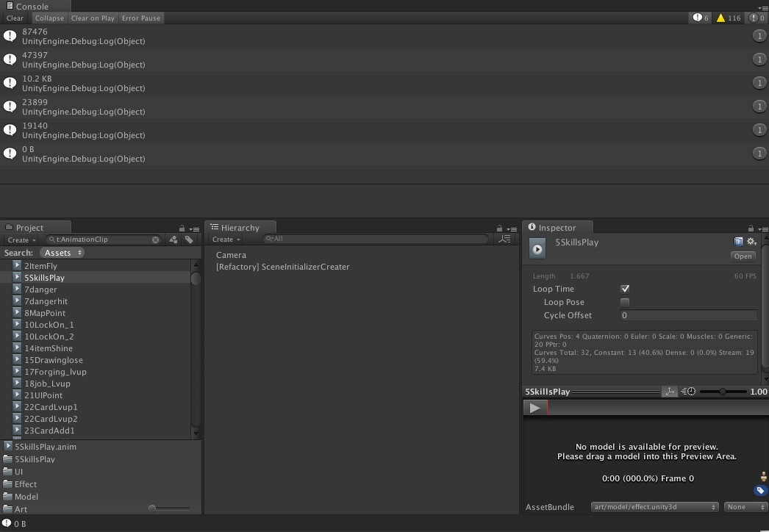
Task: Open the Assets search scope dropdown
Action: (x=62, y=253)
